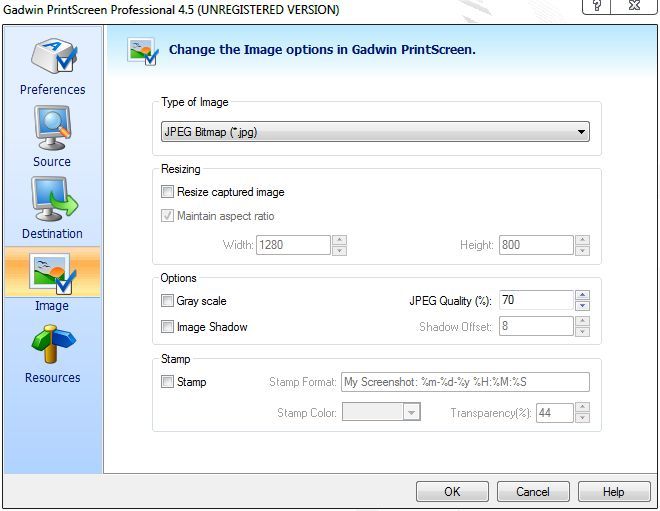The height and width of the screenshot is (511, 660).
Task: Click the "Type of Image" group label
Action: point(194,102)
